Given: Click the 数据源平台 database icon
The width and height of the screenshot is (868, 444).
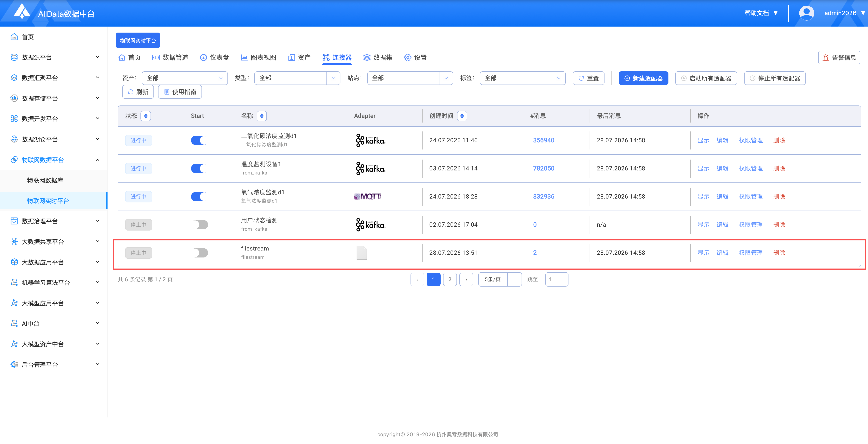Looking at the screenshot, I should [14, 57].
